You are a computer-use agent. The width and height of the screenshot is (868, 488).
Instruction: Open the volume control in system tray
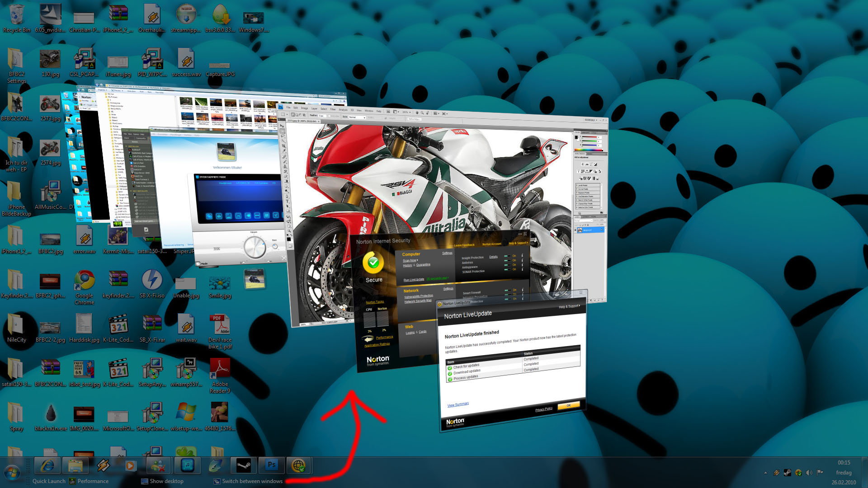pos(809,473)
